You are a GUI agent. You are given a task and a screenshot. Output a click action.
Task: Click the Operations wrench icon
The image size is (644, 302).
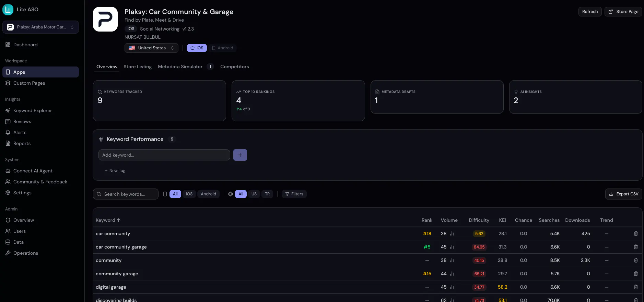tap(8, 253)
